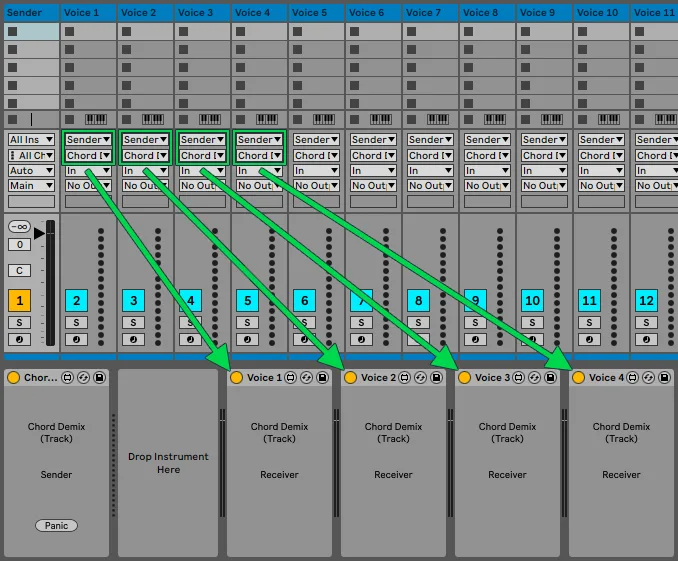Solo the Voice 7 track
Image resolution: width=678 pixels, height=561 pixels.
(418, 322)
